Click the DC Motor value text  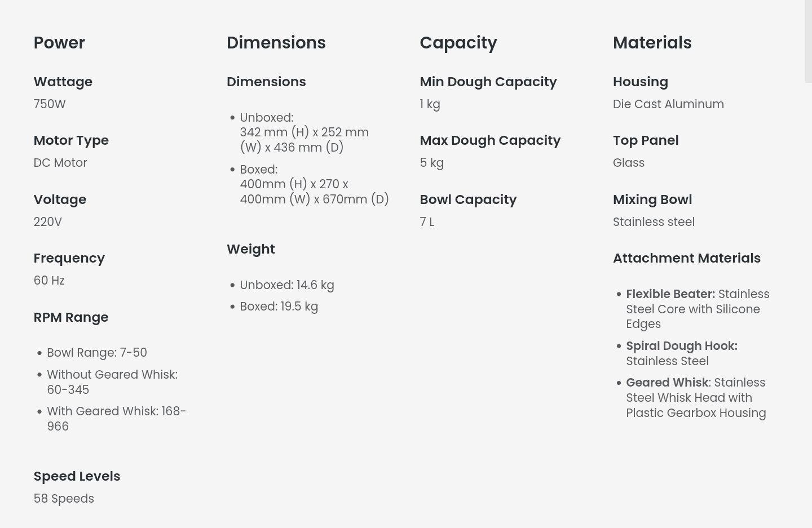(x=60, y=163)
